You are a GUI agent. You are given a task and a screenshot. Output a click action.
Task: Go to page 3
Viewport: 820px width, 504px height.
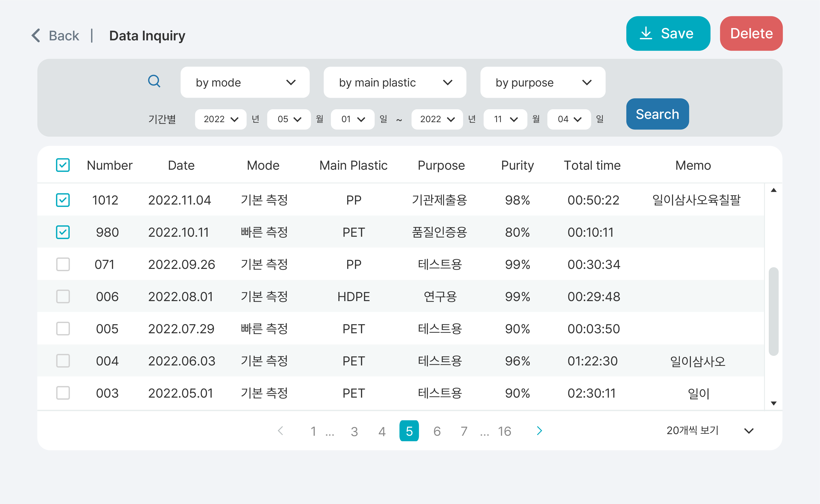(x=354, y=431)
